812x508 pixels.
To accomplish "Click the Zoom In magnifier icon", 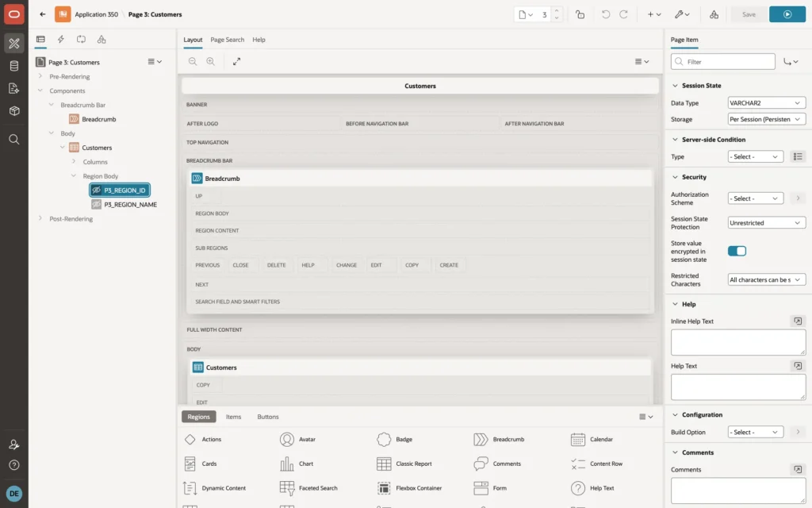I will click(210, 61).
